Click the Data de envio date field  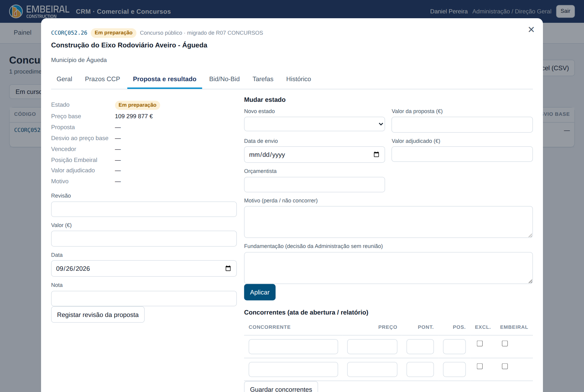pyautogui.click(x=314, y=154)
